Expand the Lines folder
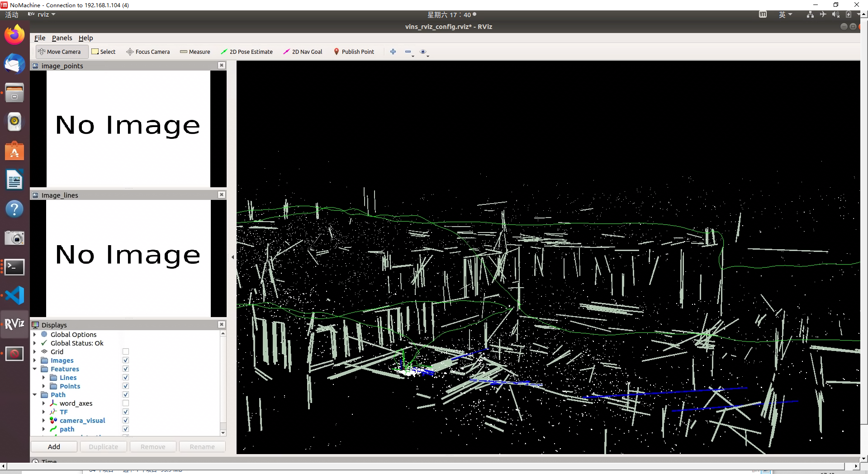 tap(43, 377)
